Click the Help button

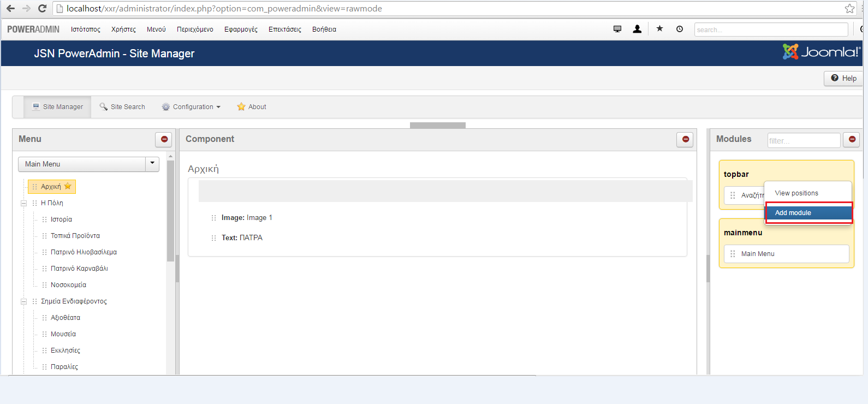[x=843, y=78]
